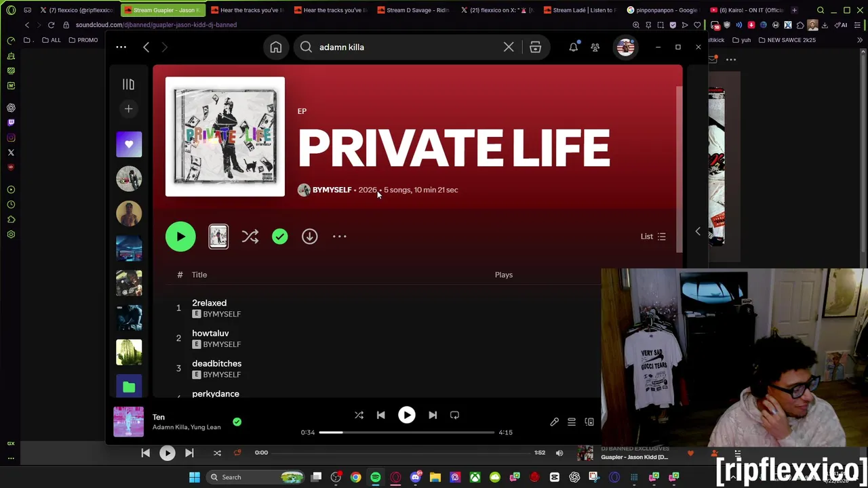Open the BYMYSELF artist link

point(332,190)
